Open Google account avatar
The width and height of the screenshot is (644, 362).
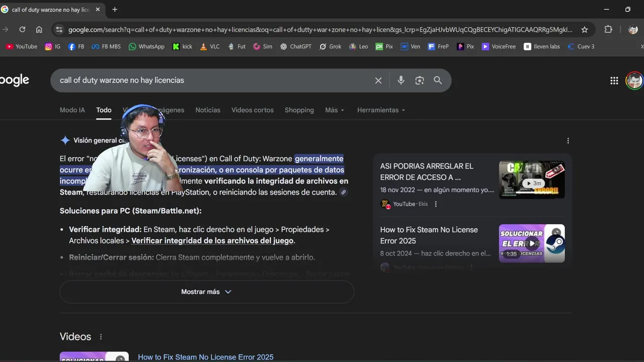(x=634, y=80)
